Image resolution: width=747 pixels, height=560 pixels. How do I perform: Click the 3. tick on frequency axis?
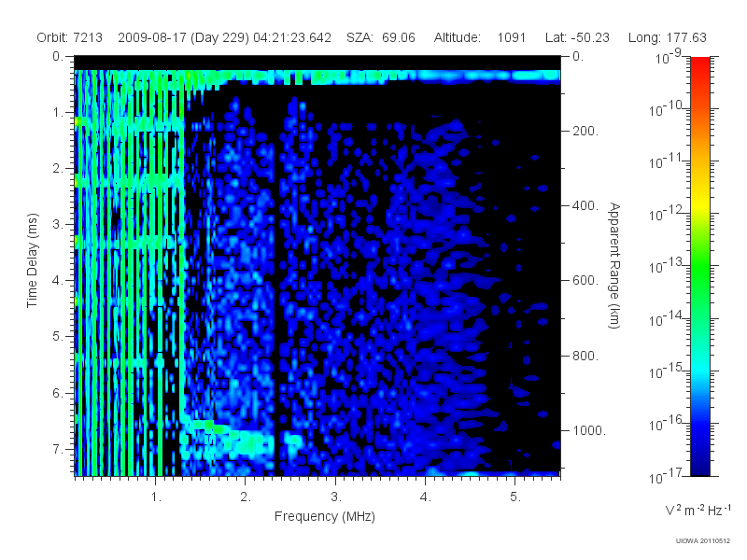click(x=336, y=497)
